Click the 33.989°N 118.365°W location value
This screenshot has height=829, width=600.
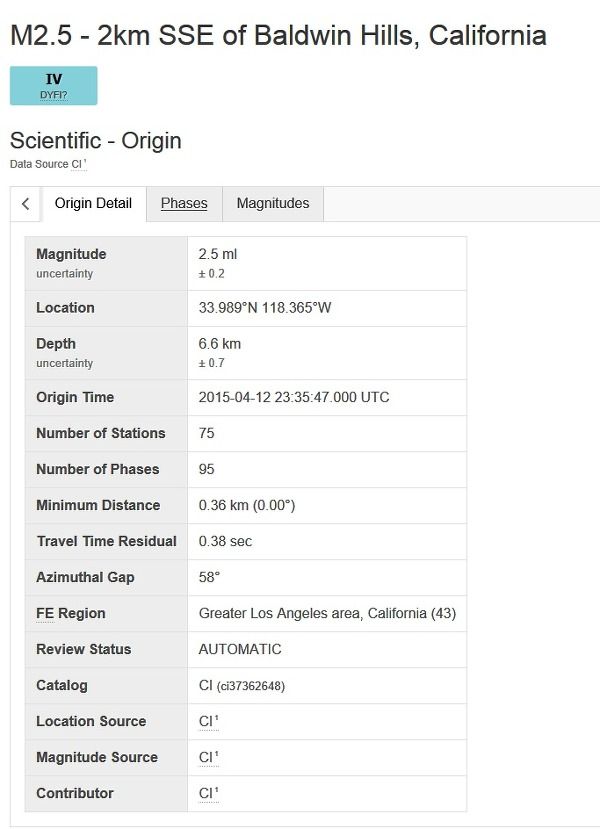[265, 308]
